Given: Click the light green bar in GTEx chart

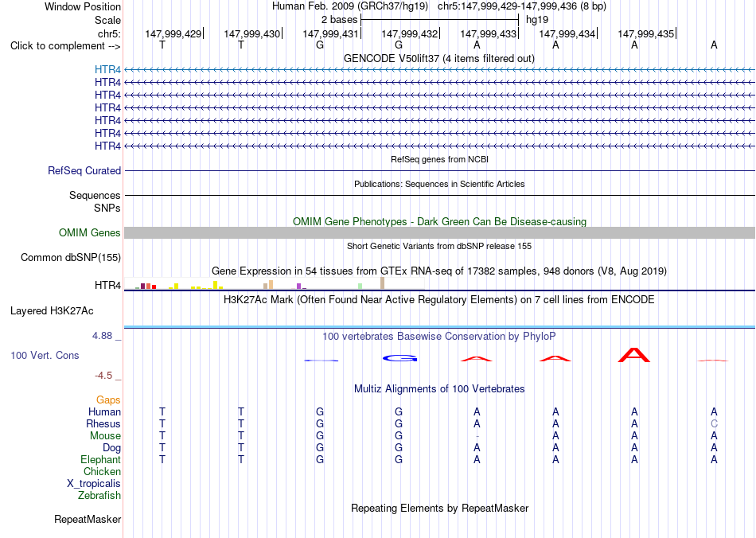Looking at the screenshot, I should [x=360, y=286].
